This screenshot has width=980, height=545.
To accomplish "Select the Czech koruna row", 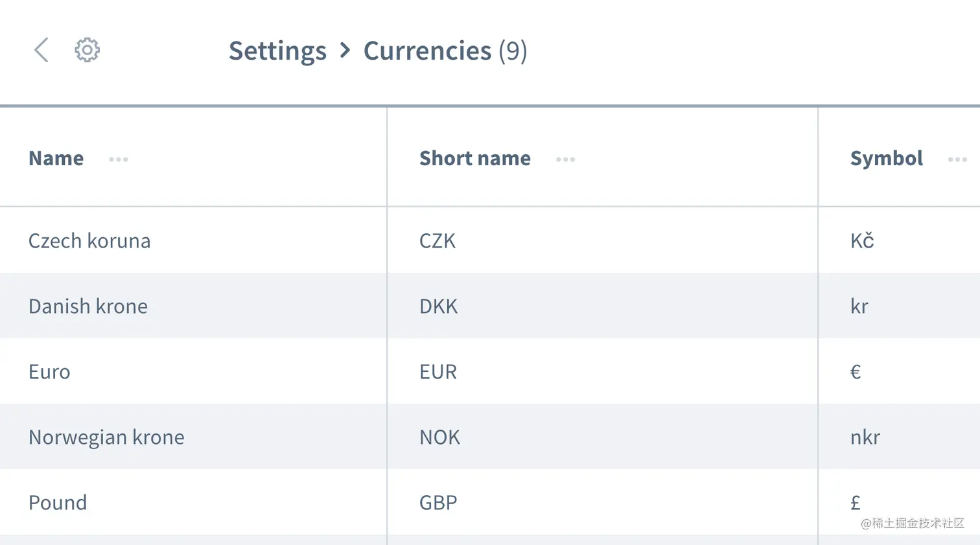I will pyautogui.click(x=89, y=241).
